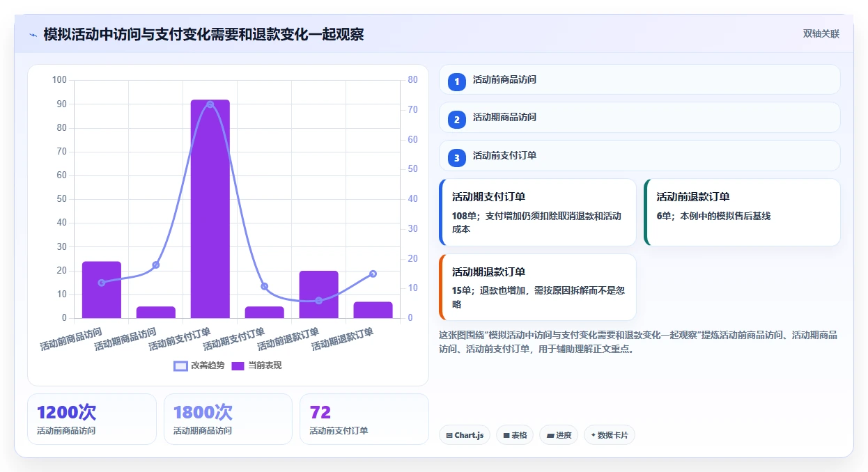Click the 1800次 stat card
The width and height of the screenshot is (868, 472).
228,419
